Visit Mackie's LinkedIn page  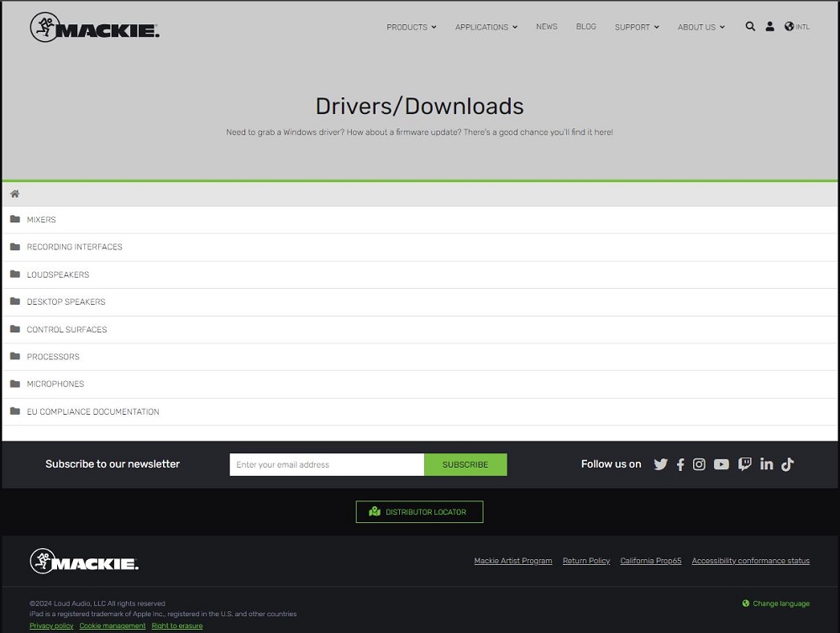point(767,464)
